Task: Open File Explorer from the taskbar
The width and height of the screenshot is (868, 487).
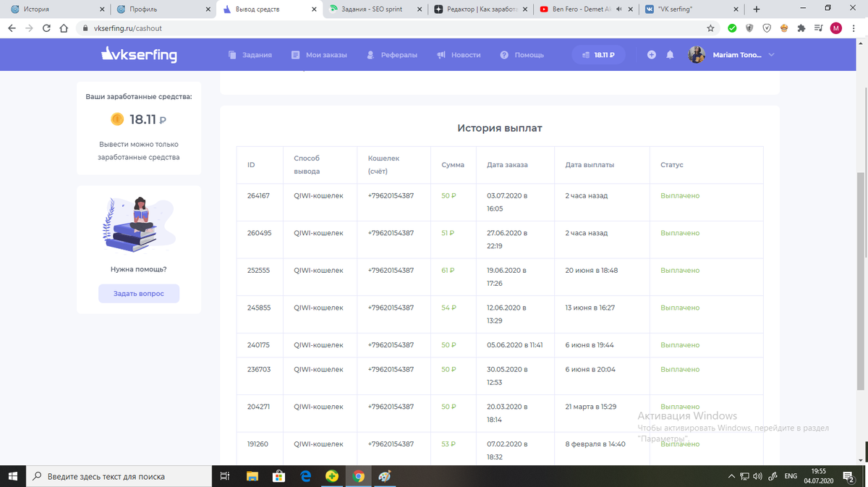Action: [252, 476]
